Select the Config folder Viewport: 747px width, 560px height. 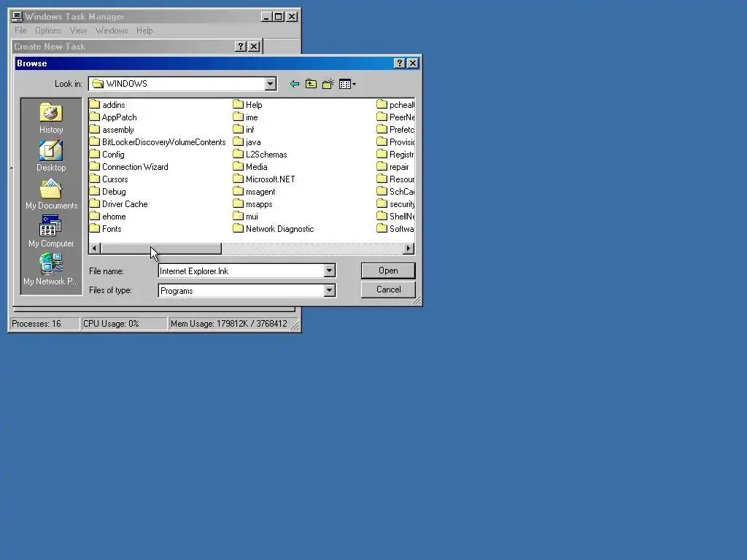[x=107, y=155]
